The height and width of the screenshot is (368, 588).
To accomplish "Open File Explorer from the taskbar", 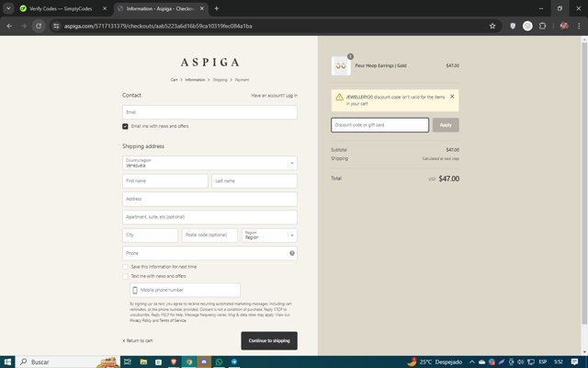I will [x=143, y=362].
